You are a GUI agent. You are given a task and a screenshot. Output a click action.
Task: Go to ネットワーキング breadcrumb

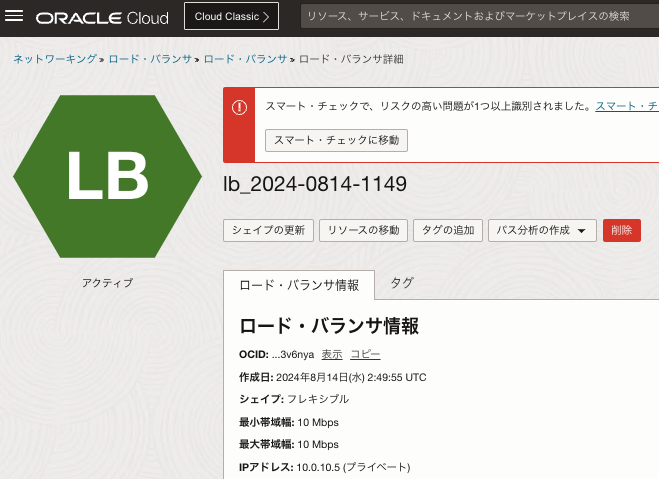55,59
